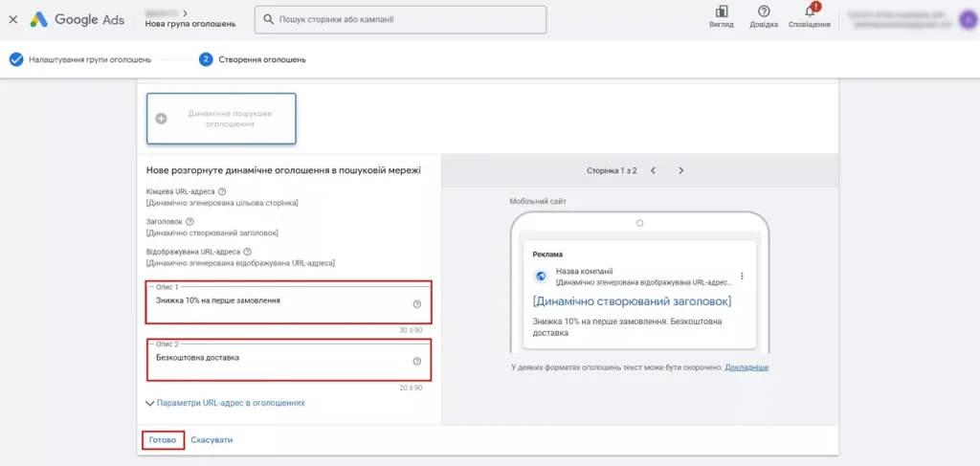Click the globe icon in ad preview

(x=541, y=277)
